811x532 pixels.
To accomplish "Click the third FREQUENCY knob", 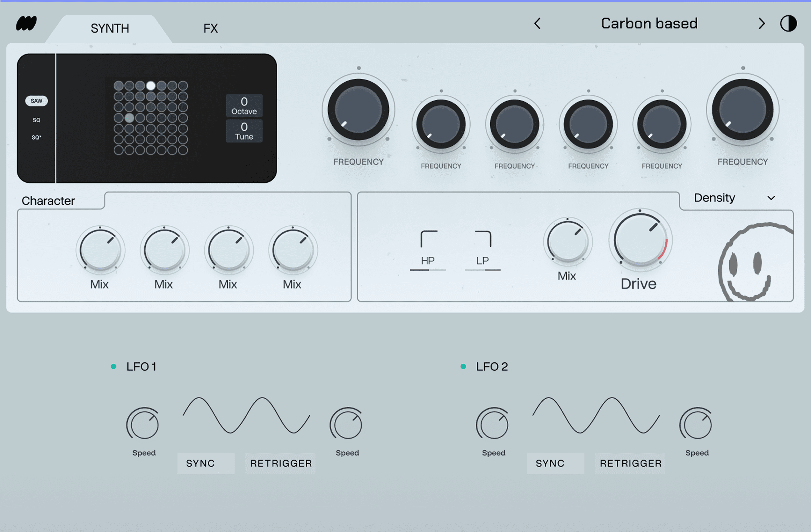I will pos(515,124).
